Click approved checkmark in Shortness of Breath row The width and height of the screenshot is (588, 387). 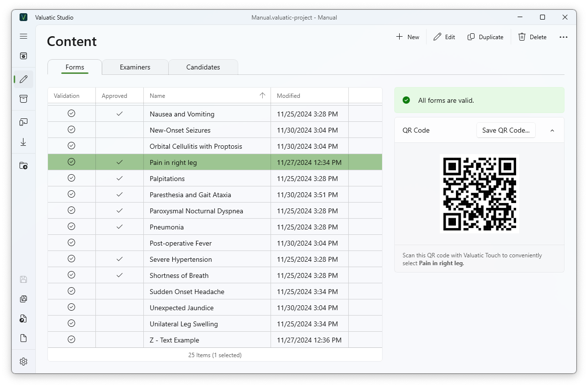(x=119, y=275)
